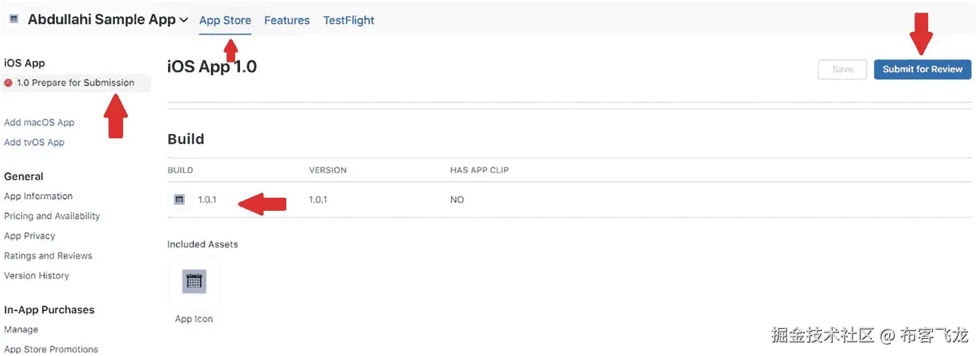The image size is (980, 356).
Task: Open the Abdullahi Sample App dropdown chevron
Action: pyautogui.click(x=183, y=20)
